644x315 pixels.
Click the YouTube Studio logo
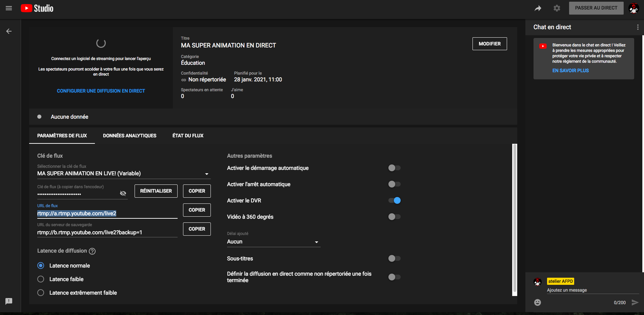point(37,8)
